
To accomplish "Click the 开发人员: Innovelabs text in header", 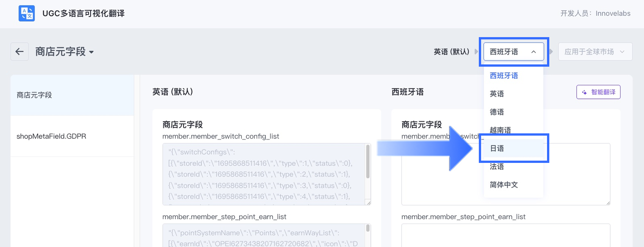I will [x=596, y=13].
